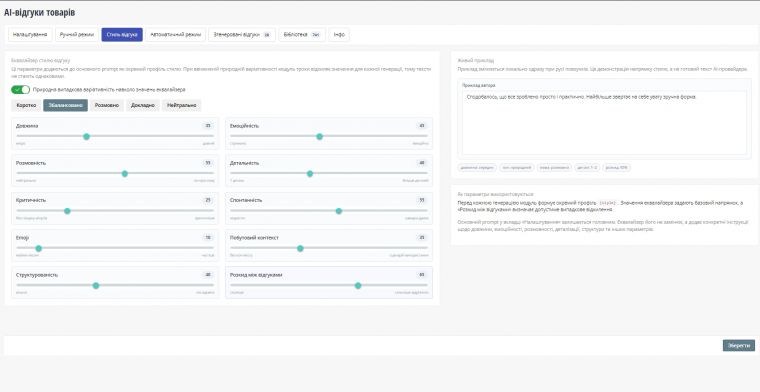Go to the Автоматичний режим tab
This screenshot has width=760, height=392.
(x=175, y=35)
